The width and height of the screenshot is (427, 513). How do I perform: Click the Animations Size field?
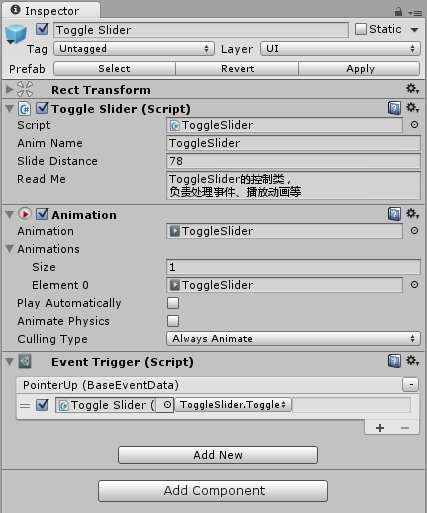293,267
